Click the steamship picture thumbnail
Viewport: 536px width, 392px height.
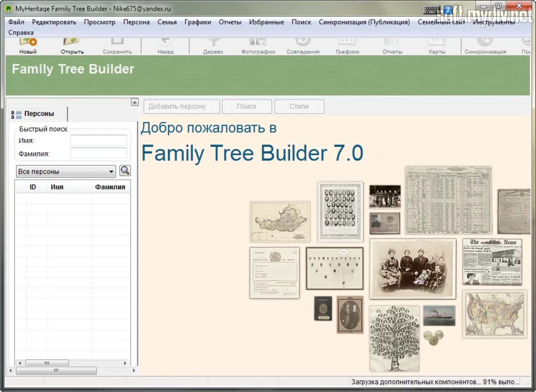coord(440,315)
